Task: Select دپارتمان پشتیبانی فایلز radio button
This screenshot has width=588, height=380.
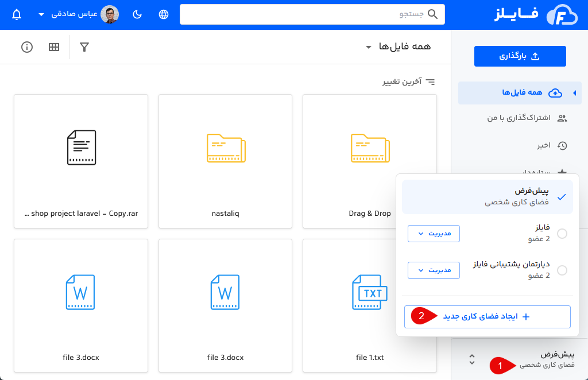Action: pos(562,270)
